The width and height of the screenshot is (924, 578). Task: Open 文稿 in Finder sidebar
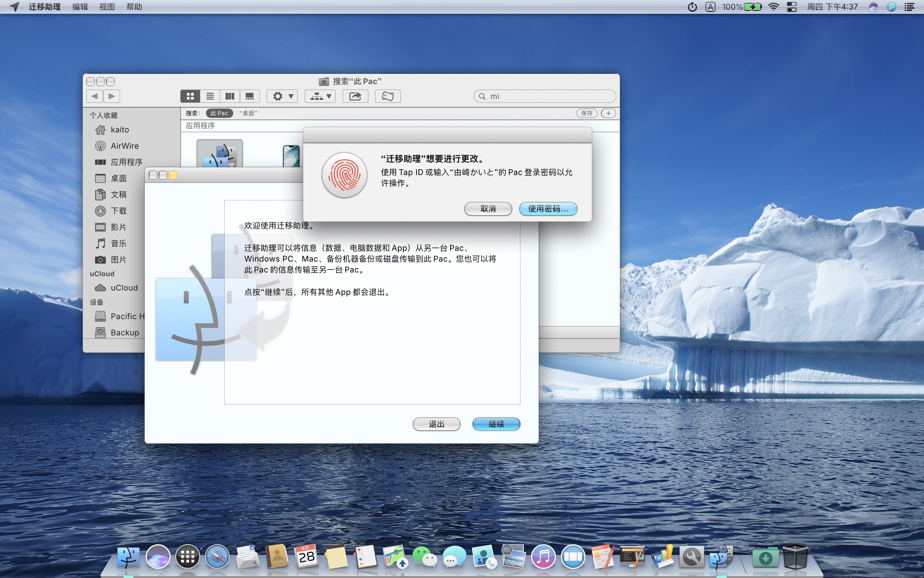(x=111, y=195)
